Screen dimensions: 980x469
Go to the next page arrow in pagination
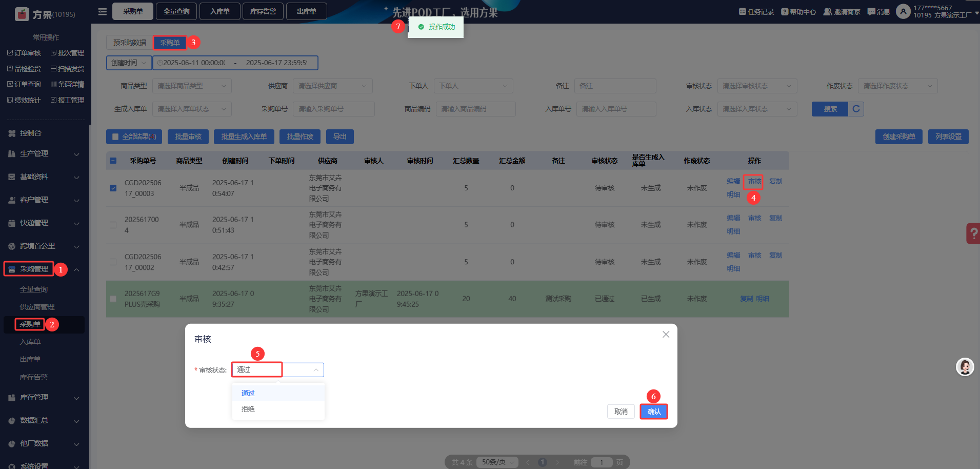tap(557, 462)
